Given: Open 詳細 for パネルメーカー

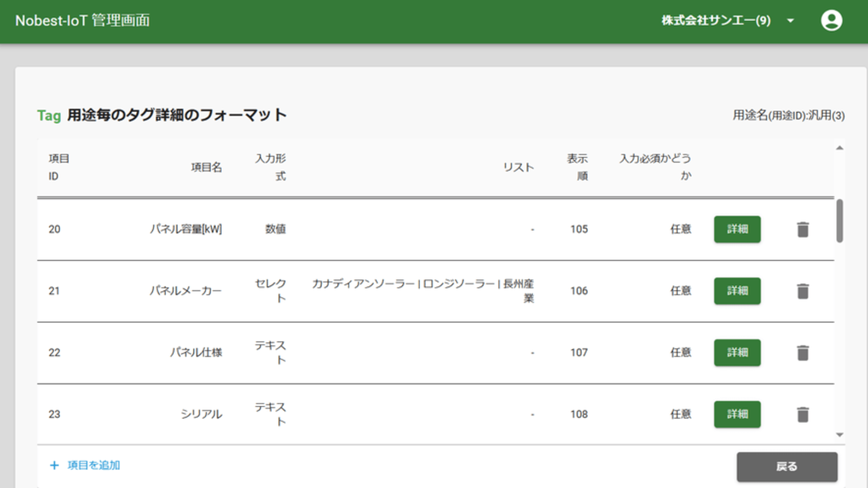Looking at the screenshot, I should [x=737, y=291].
